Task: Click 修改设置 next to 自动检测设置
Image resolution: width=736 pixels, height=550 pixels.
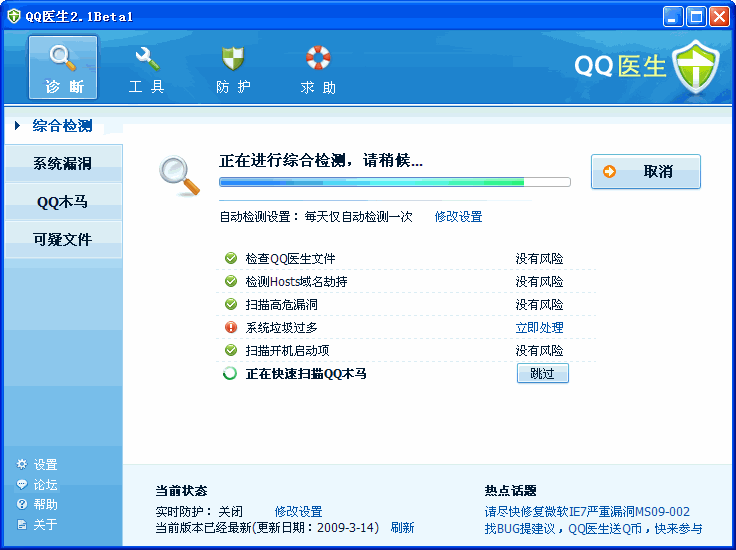Action: click(459, 216)
